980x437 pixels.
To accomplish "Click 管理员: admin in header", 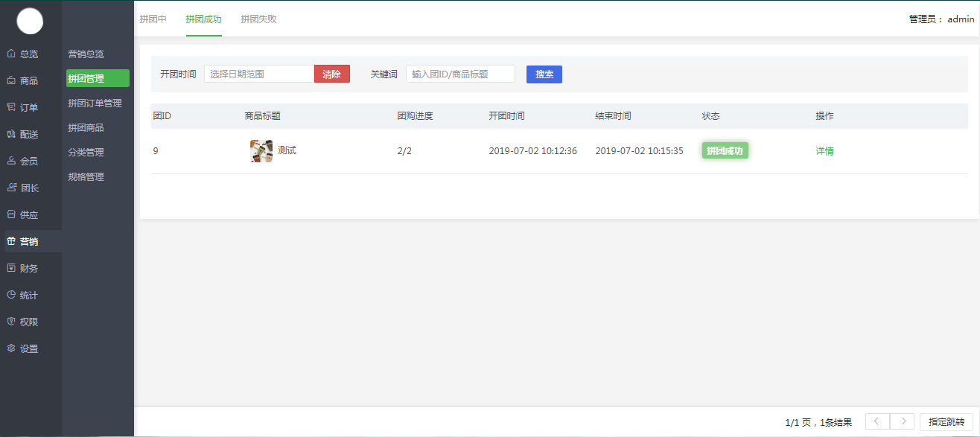I will 941,19.
